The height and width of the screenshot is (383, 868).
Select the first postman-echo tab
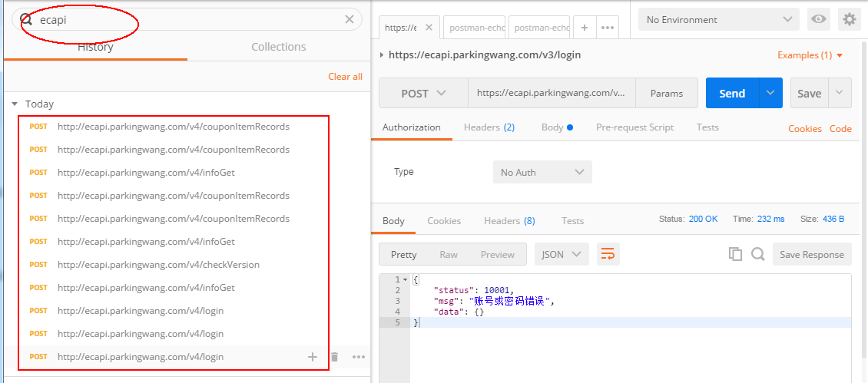(475, 28)
